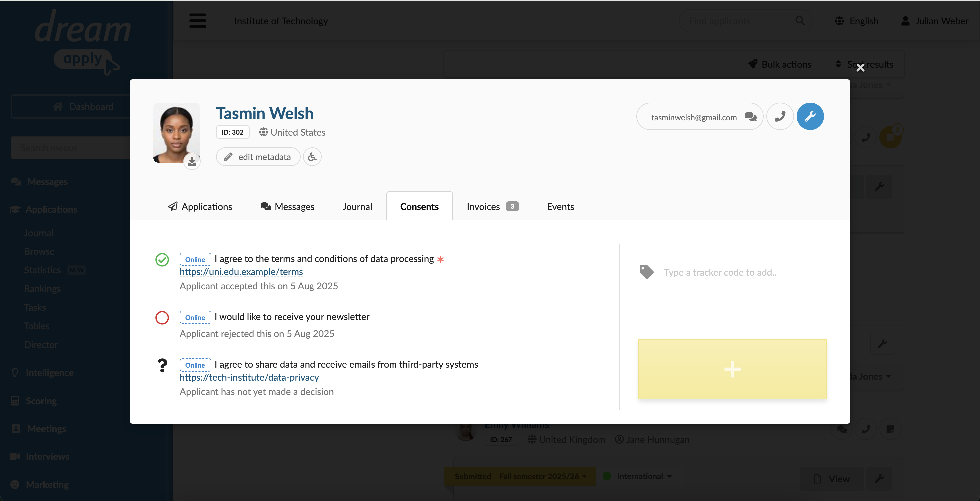This screenshot has width=980, height=501.
Task: Click the Tasmin Welsh name heading
Action: [x=265, y=113]
